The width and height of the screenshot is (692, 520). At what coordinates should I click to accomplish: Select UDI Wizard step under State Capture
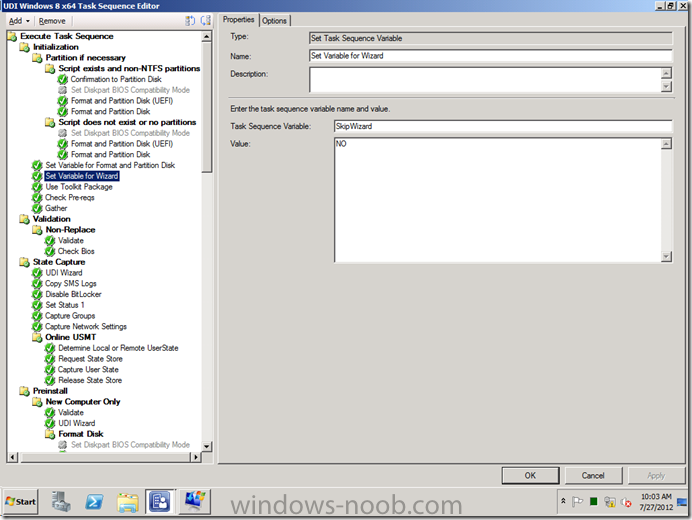(64, 273)
